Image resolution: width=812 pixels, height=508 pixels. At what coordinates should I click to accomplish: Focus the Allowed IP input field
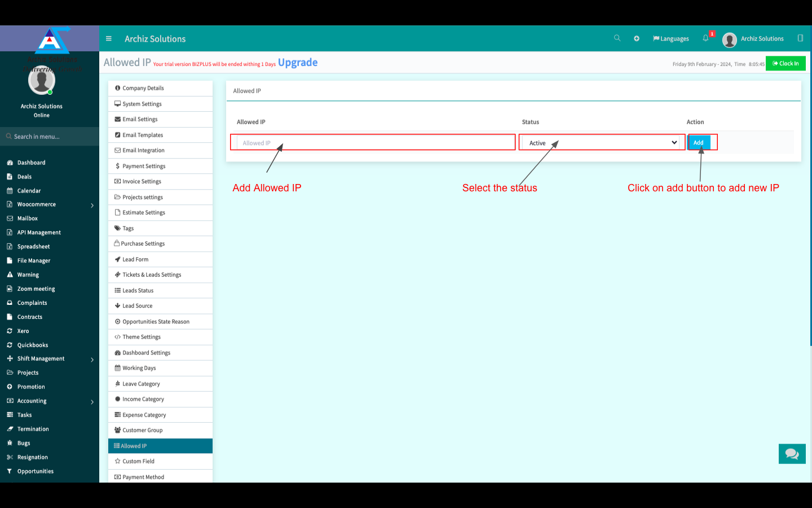(374, 143)
